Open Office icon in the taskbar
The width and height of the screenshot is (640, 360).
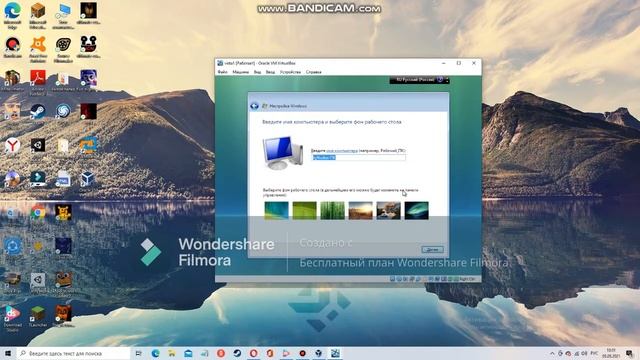tap(270, 353)
